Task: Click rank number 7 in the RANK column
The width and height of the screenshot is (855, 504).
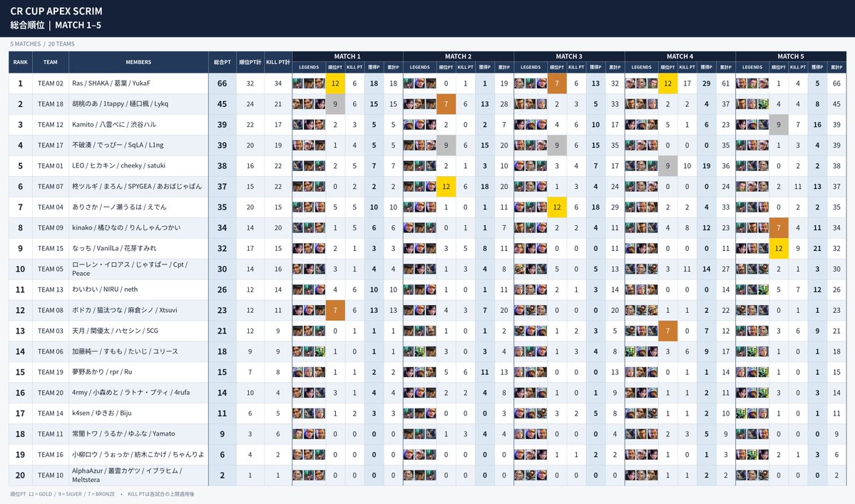Action: coord(20,207)
